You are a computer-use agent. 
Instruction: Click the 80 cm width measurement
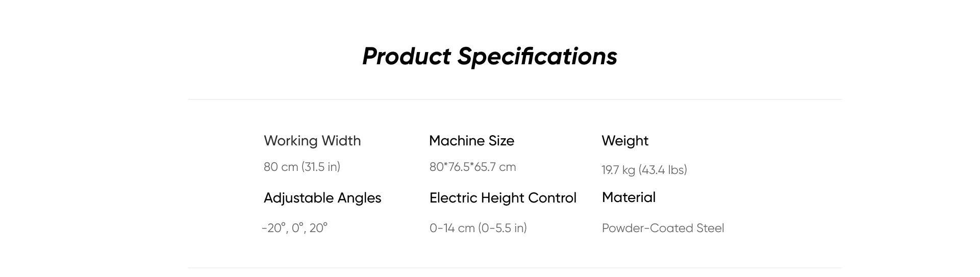click(x=281, y=167)
